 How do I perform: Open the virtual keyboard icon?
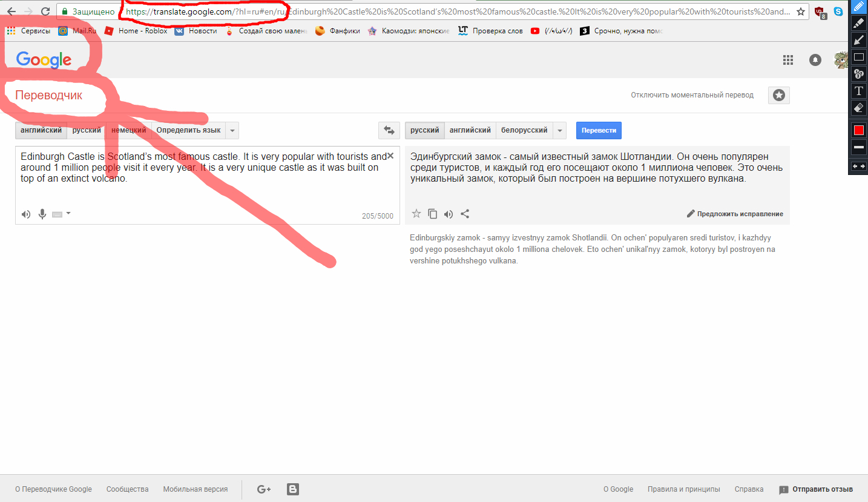point(58,214)
